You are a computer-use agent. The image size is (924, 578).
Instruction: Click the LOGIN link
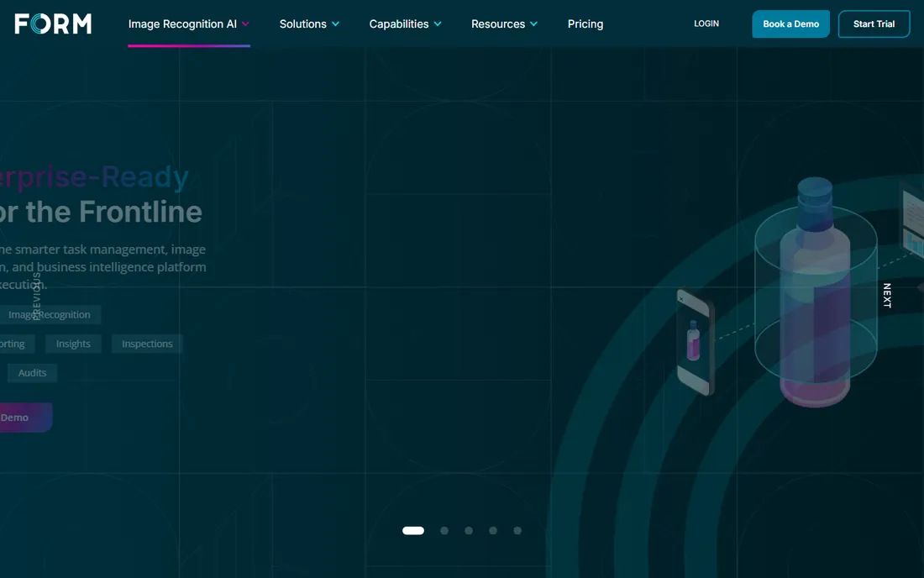[x=706, y=24]
